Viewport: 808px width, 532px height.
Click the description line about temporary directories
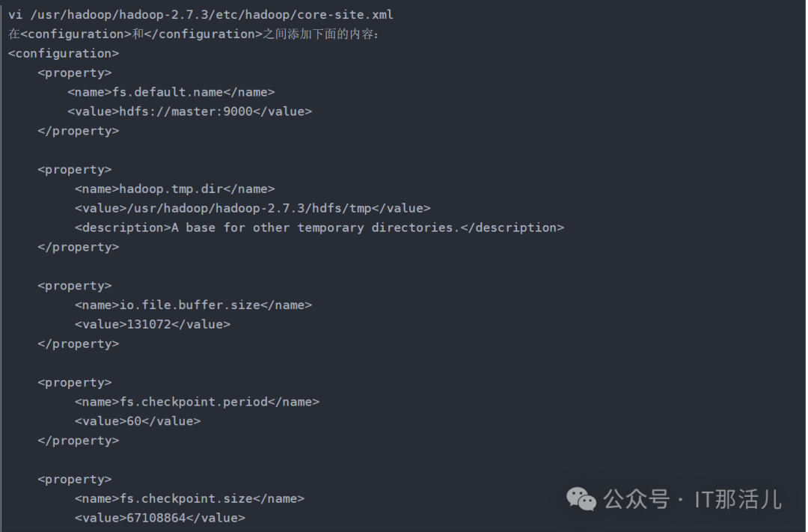tap(319, 227)
